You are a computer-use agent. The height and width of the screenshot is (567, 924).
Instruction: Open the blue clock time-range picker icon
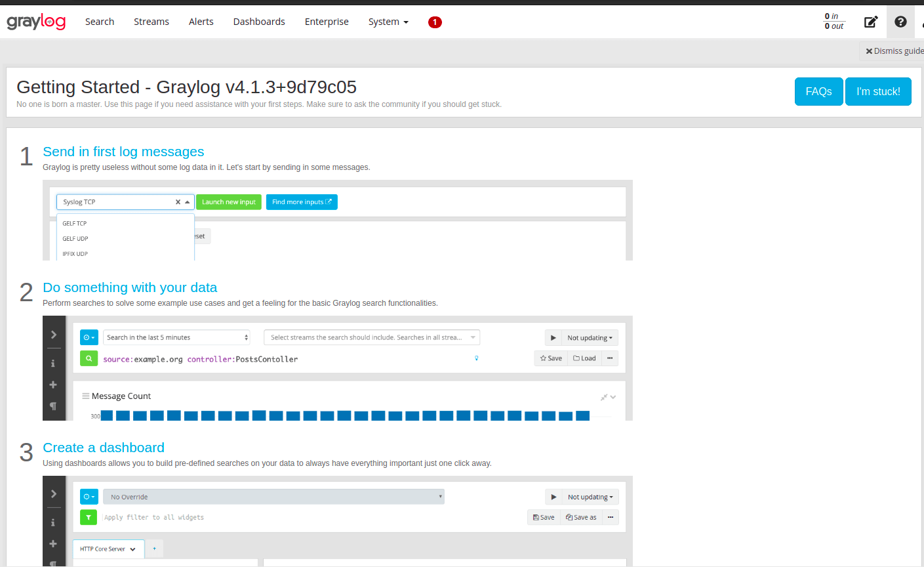click(89, 337)
